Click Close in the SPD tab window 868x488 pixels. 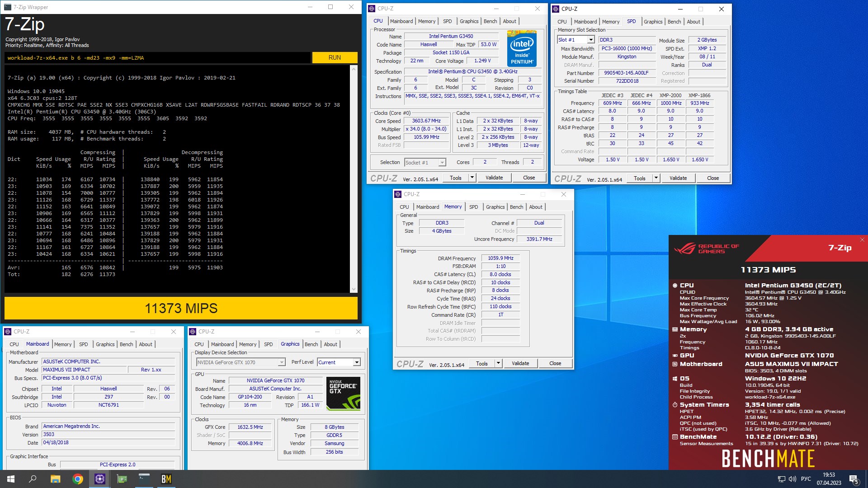[713, 178]
